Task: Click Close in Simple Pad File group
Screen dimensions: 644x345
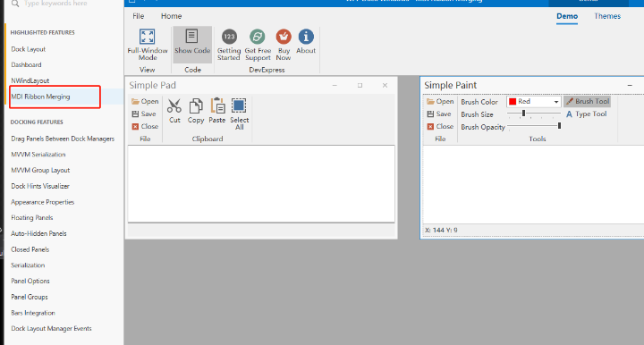Action: (145, 126)
